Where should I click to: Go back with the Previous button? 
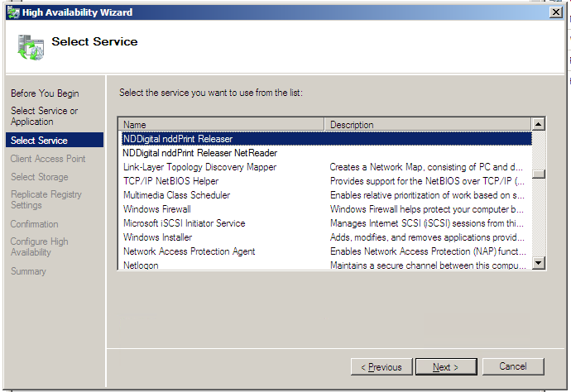pos(381,366)
